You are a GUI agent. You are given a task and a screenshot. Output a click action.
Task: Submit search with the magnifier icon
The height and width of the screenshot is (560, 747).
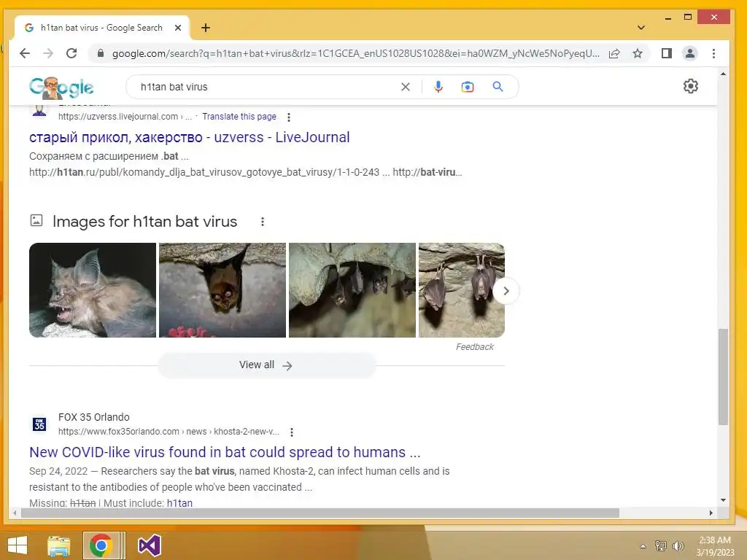click(x=498, y=87)
